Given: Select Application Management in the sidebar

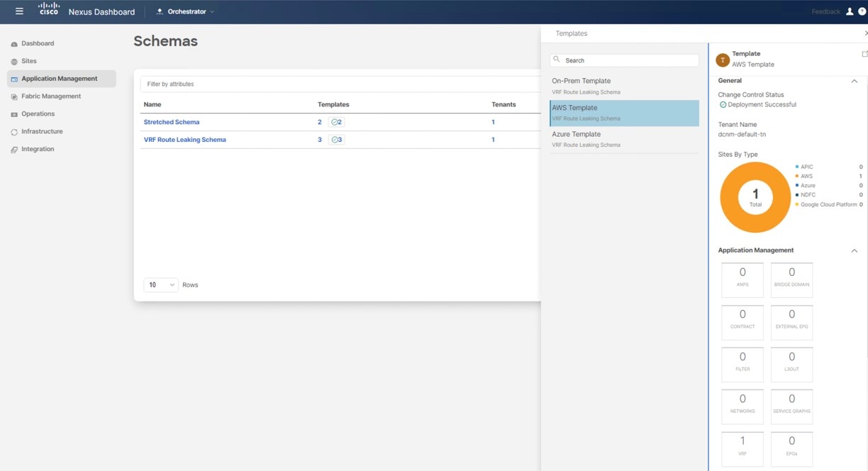Looking at the screenshot, I should tap(62, 79).
